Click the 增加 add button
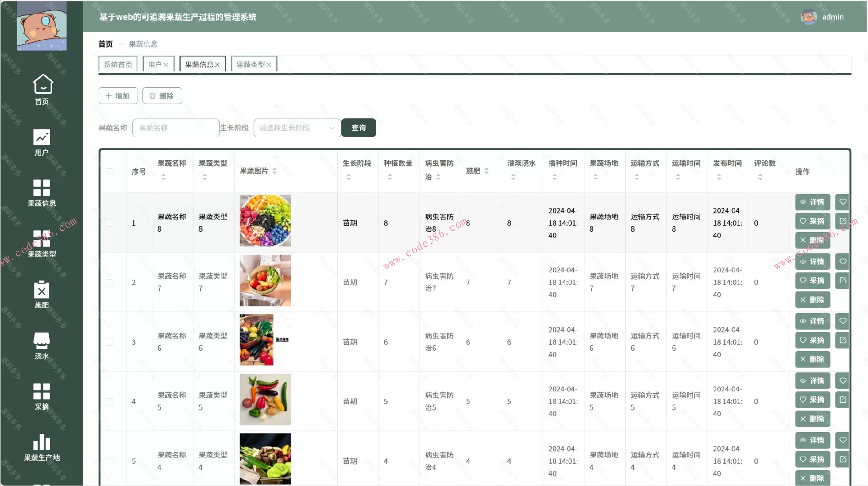 pyautogui.click(x=118, y=95)
